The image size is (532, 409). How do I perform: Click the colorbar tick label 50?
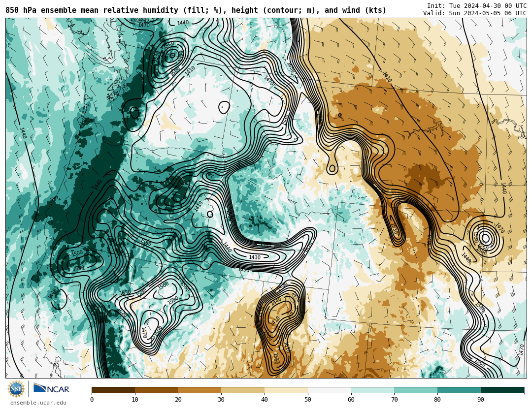pyautogui.click(x=308, y=400)
